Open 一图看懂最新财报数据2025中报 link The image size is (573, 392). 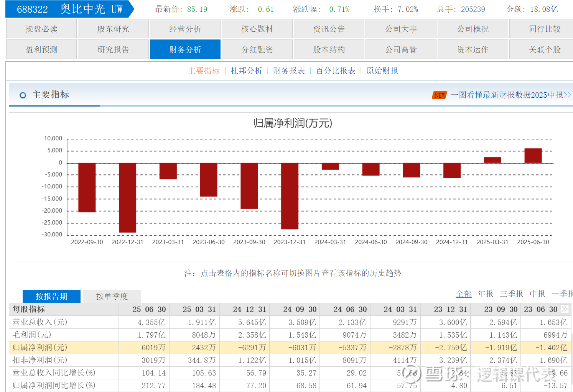[510, 95]
